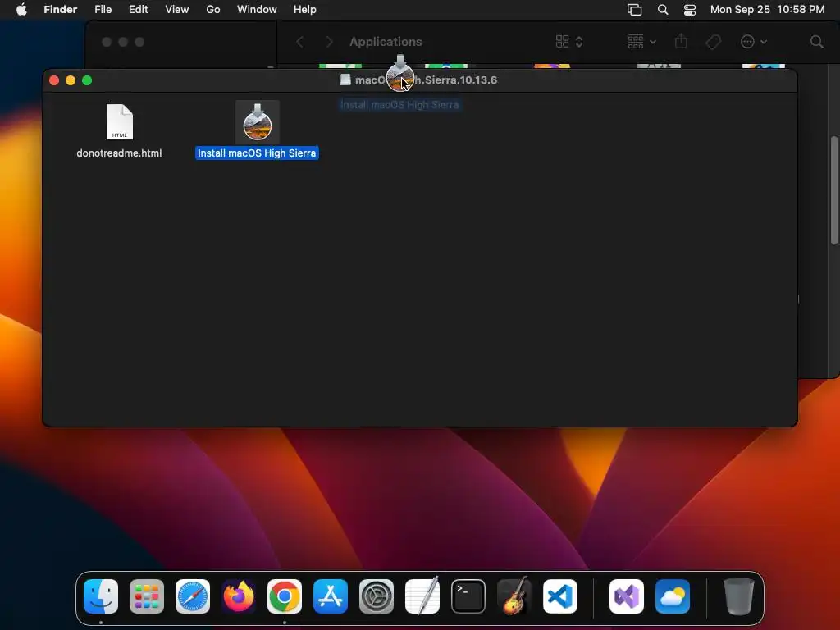Open TextEdit from the Dock
This screenshot has width=840, height=630.
[x=422, y=596]
